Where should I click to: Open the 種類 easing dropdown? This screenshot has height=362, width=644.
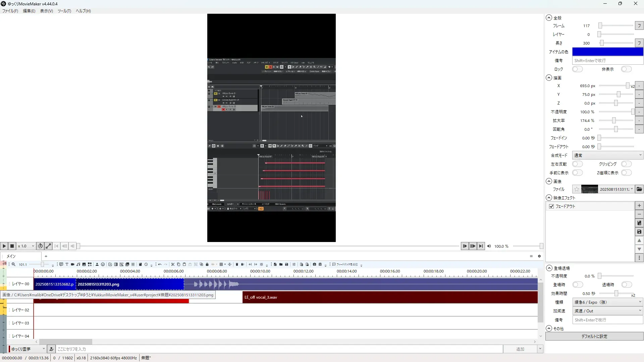point(607,302)
